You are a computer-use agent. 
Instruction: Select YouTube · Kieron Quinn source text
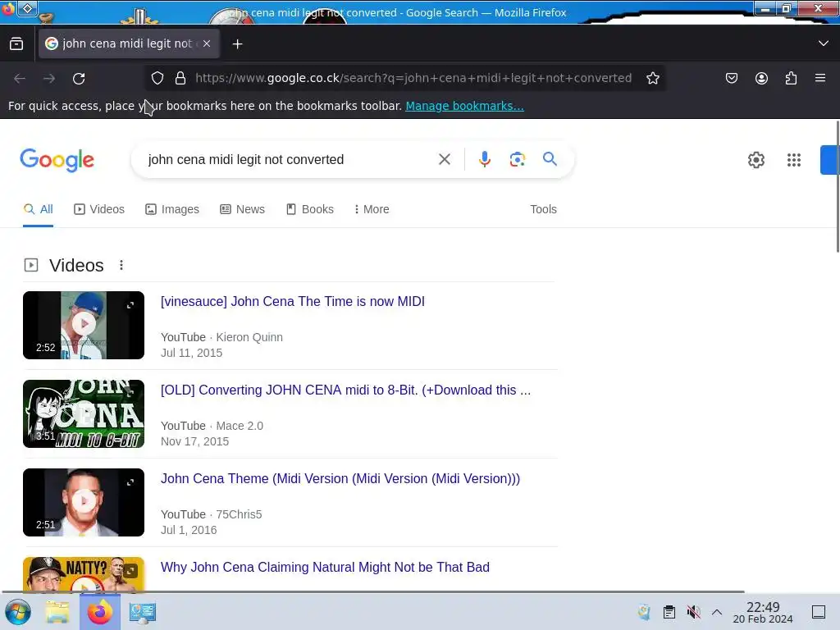coord(221,337)
